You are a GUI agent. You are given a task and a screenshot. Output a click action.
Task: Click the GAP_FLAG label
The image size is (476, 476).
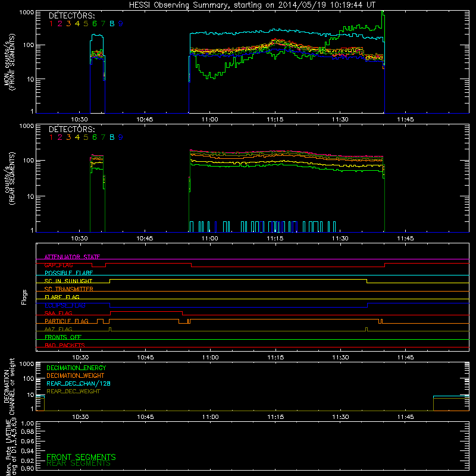click(x=58, y=265)
